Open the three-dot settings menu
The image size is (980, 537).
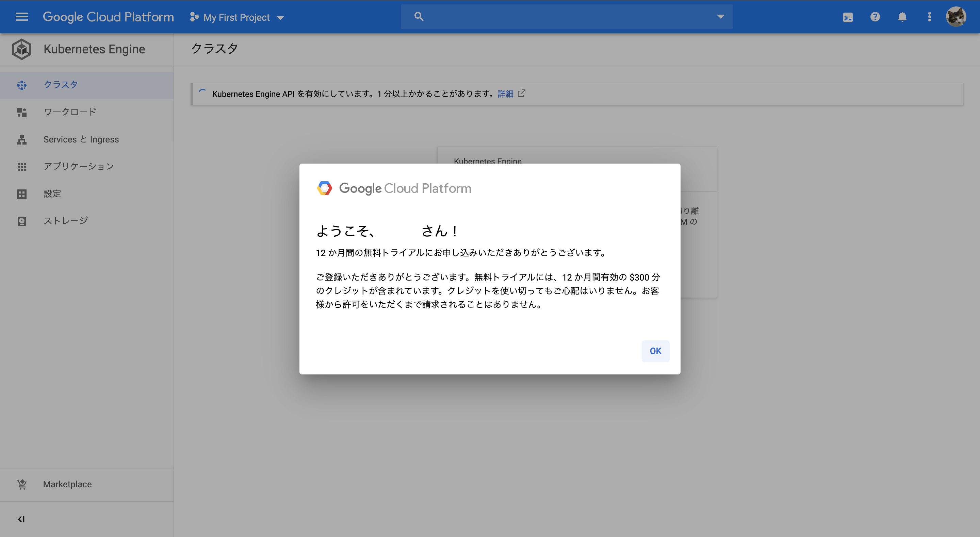point(929,17)
